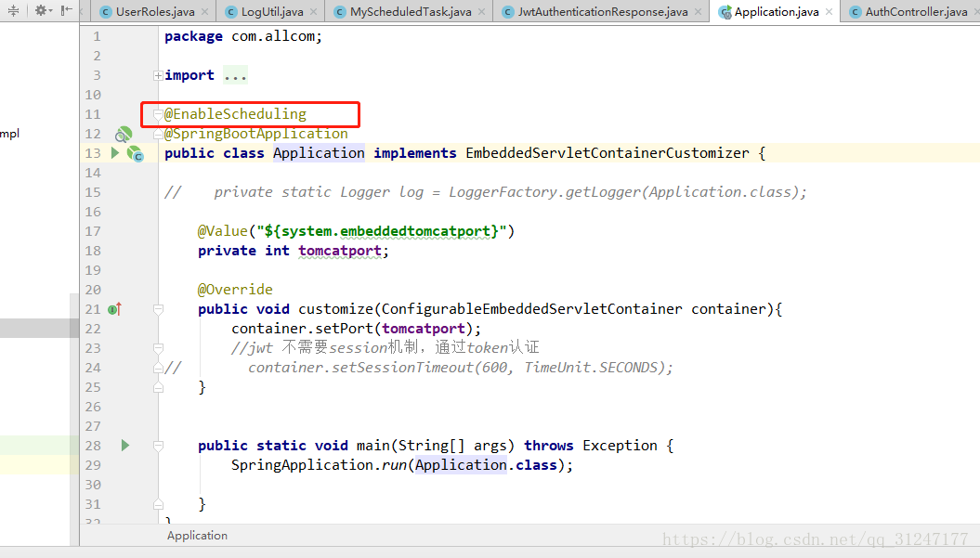Select the Application.java tab
This screenshot has width=980, height=558.
[x=776, y=11]
